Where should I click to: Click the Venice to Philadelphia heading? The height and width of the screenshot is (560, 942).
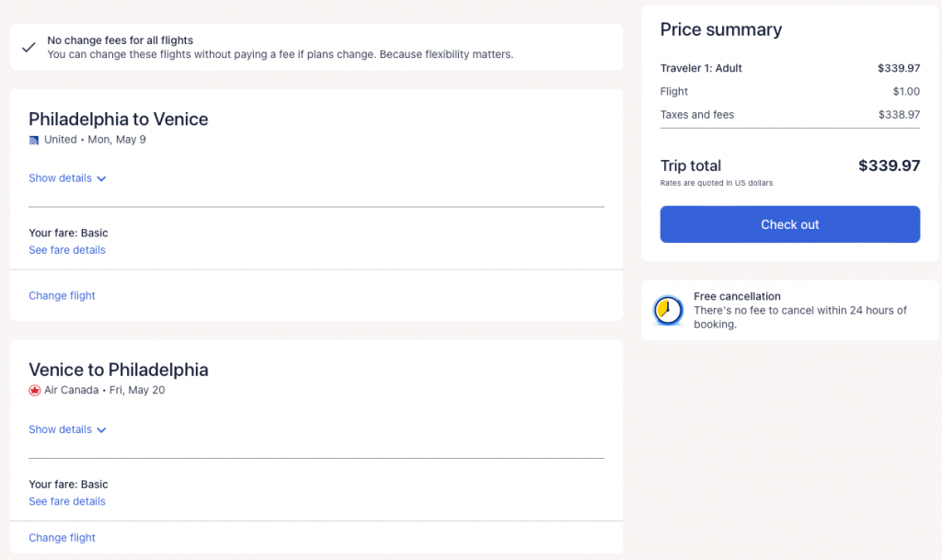click(119, 371)
